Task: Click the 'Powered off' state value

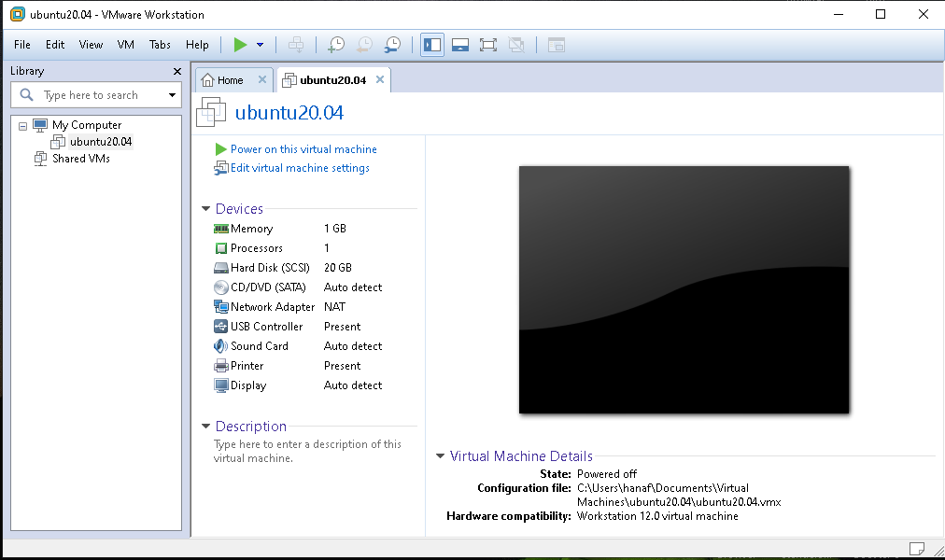Action: tap(606, 474)
